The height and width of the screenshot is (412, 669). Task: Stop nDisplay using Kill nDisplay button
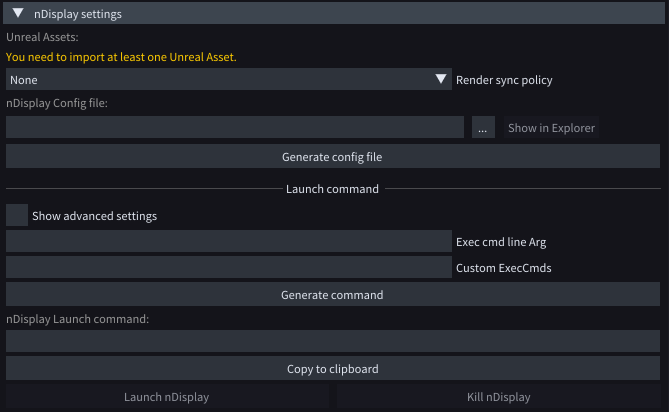(x=498, y=397)
